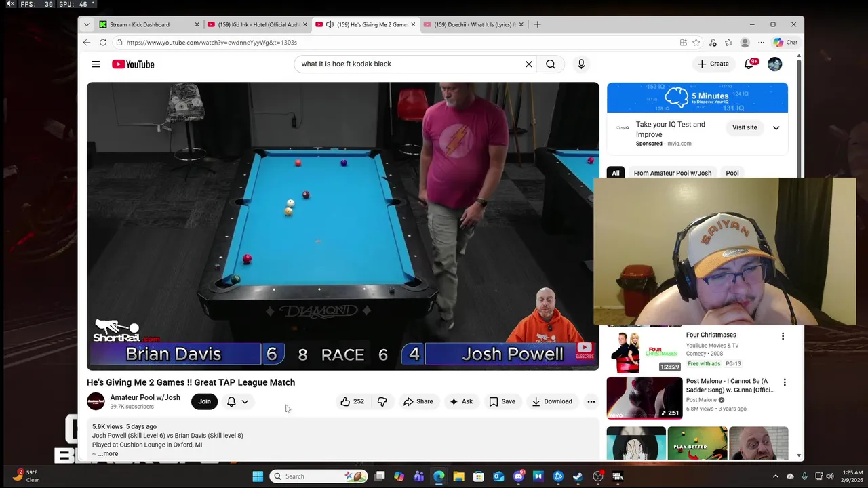Open more actions ellipsis under video
Viewport: 868px width, 488px height.
(591, 401)
